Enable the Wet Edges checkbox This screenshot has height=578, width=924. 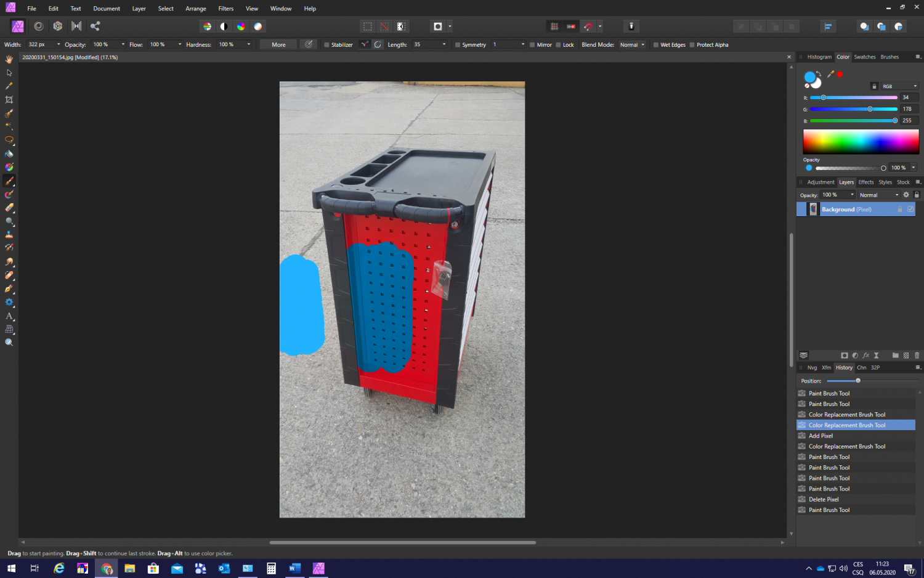click(657, 44)
